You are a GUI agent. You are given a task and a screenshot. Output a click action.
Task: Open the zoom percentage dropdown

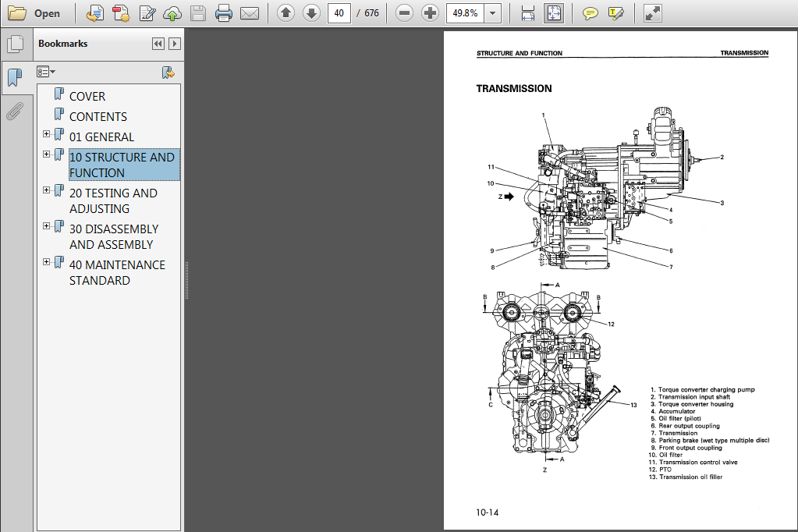(x=492, y=13)
